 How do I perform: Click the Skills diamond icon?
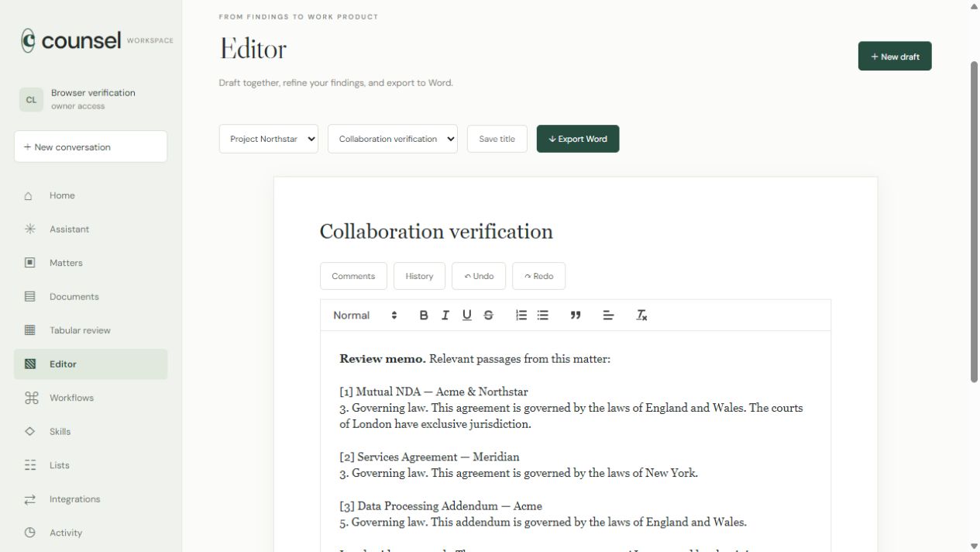point(29,431)
